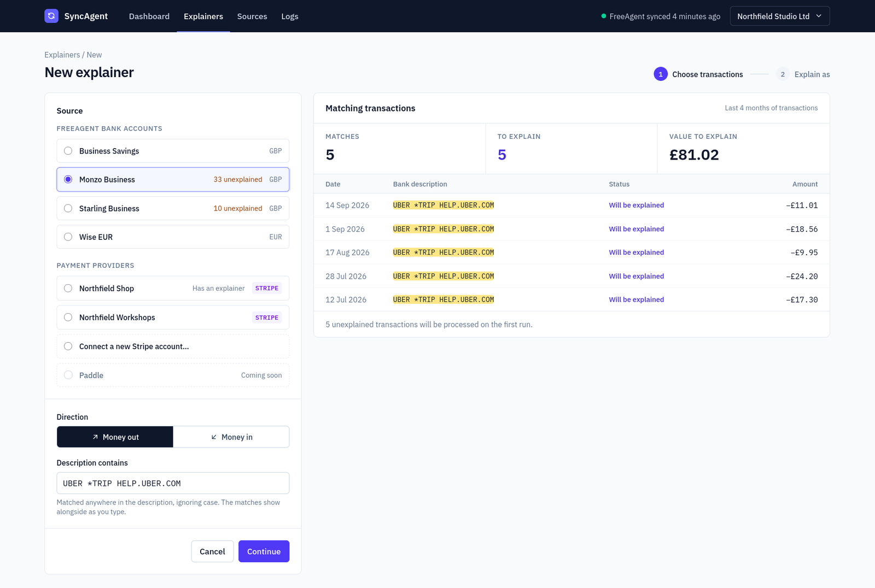Viewport: 875px width, 588px height.
Task: Click the green FreeAgent sync status dot
Action: click(604, 16)
